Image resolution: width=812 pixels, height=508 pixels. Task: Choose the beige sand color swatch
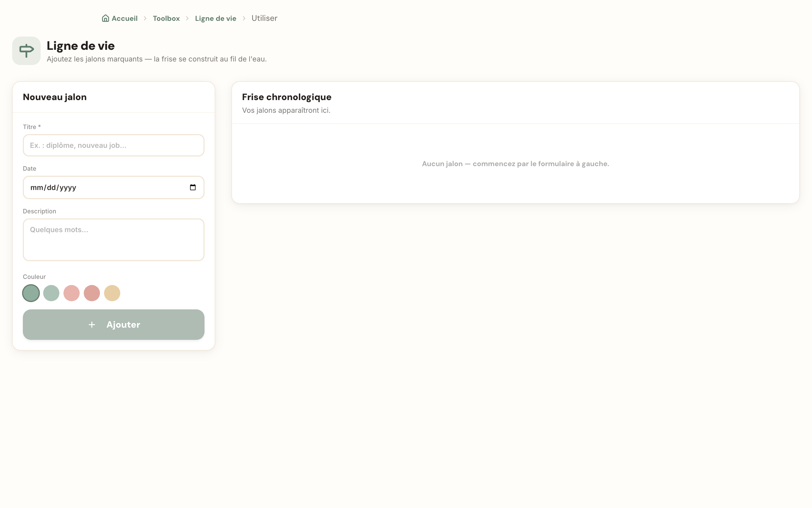pos(112,293)
